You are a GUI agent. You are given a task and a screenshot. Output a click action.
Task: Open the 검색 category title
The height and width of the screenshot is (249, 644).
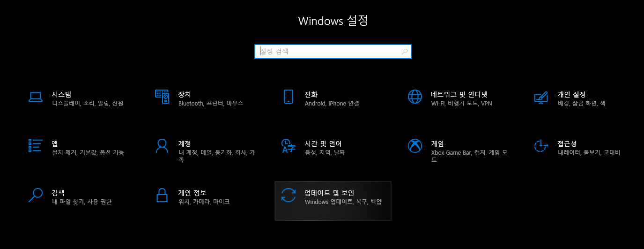(58, 193)
